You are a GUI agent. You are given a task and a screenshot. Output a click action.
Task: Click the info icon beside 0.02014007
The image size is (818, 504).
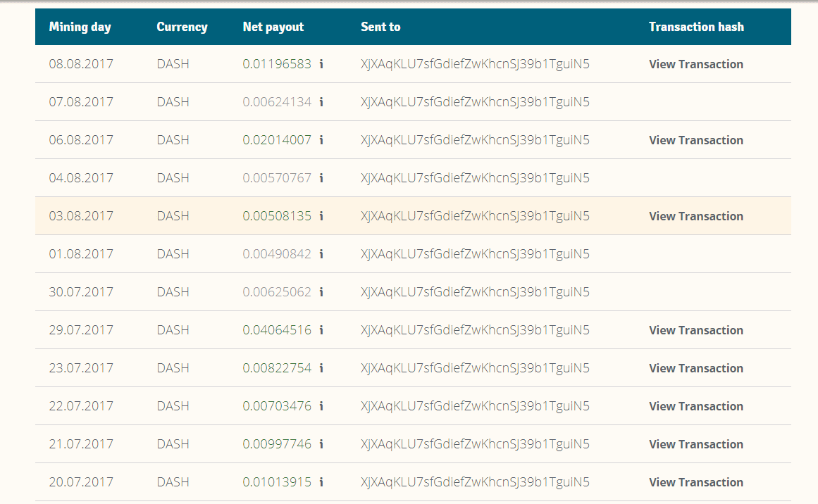tap(321, 139)
